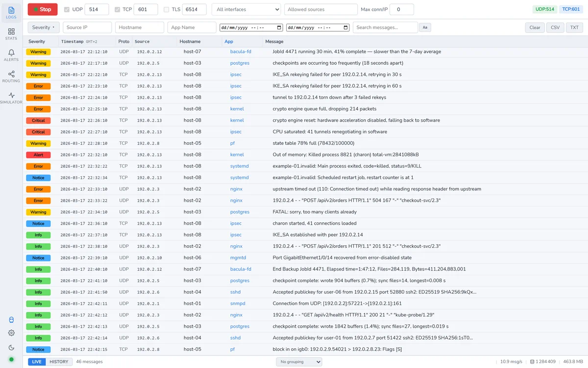
Task: Open the No grouping dropdown
Action: click(299, 362)
